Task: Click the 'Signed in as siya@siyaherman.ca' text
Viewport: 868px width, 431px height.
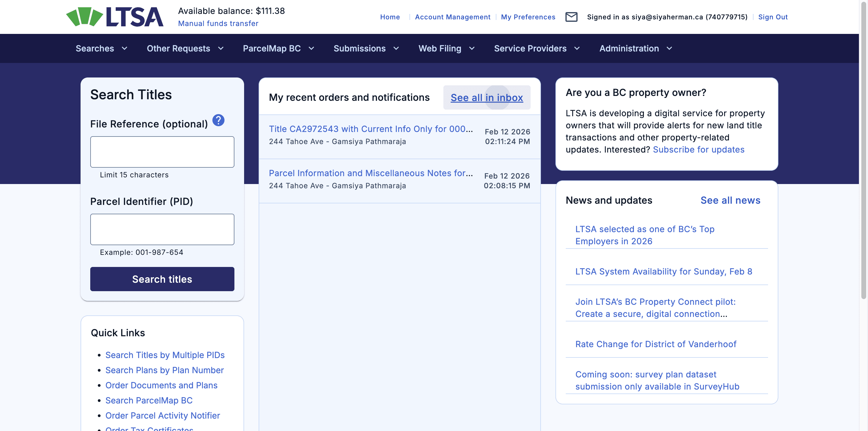Action: coord(667,17)
